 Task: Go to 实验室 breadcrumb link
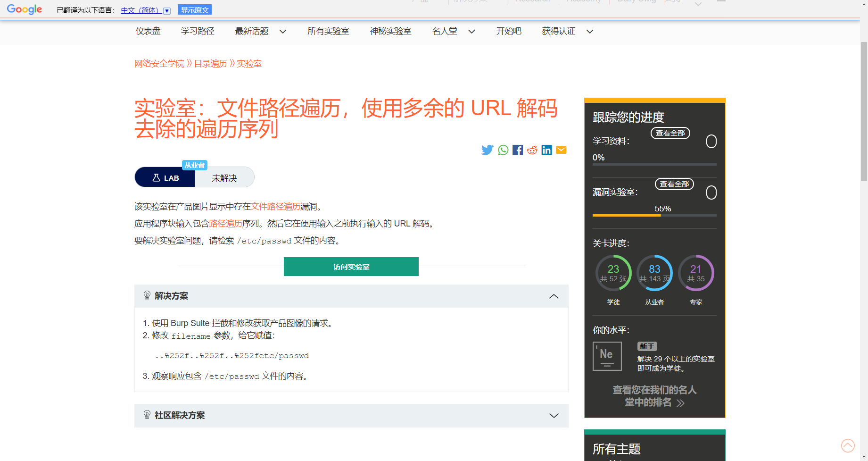tap(249, 63)
